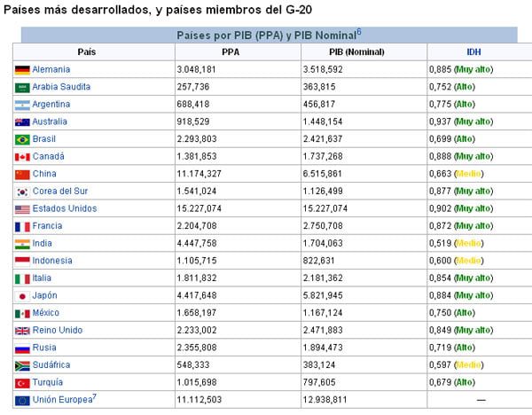
Task: Click the United Kingdom flag icon
Action: pyautogui.click(x=22, y=331)
